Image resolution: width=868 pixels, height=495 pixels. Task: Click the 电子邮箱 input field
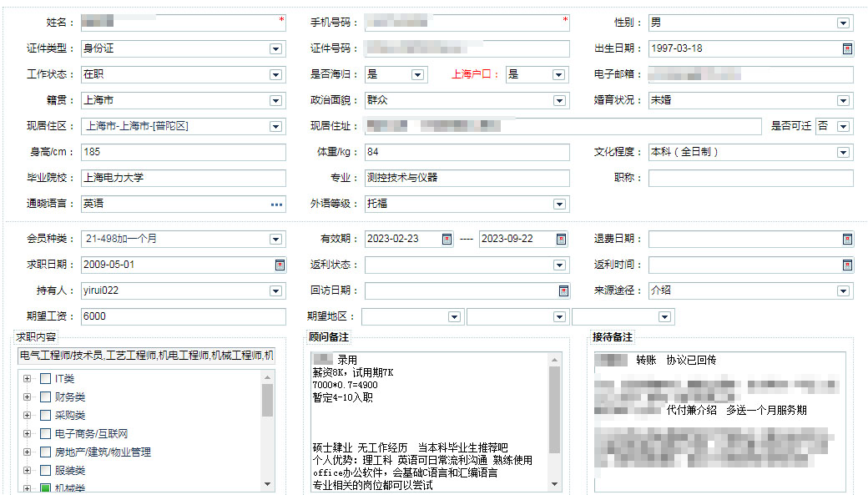(750, 75)
